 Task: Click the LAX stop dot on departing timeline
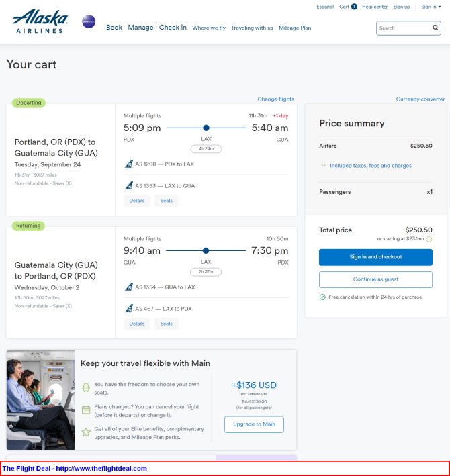(x=206, y=128)
